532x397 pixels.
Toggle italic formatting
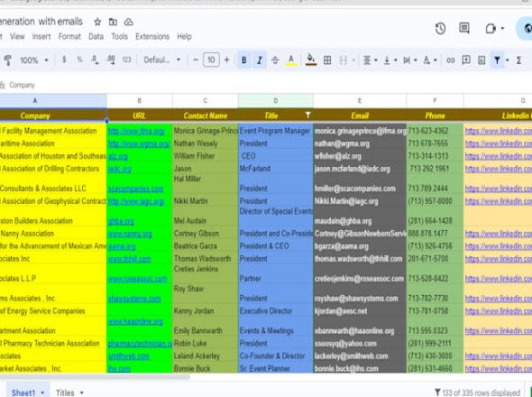click(x=260, y=60)
